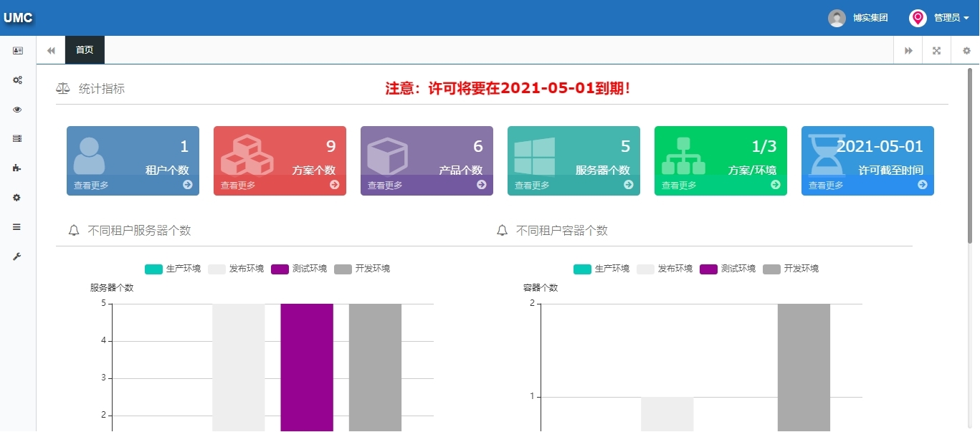Click gray 开发环境 bar in container chart
The image size is (980, 432).
(x=804, y=368)
